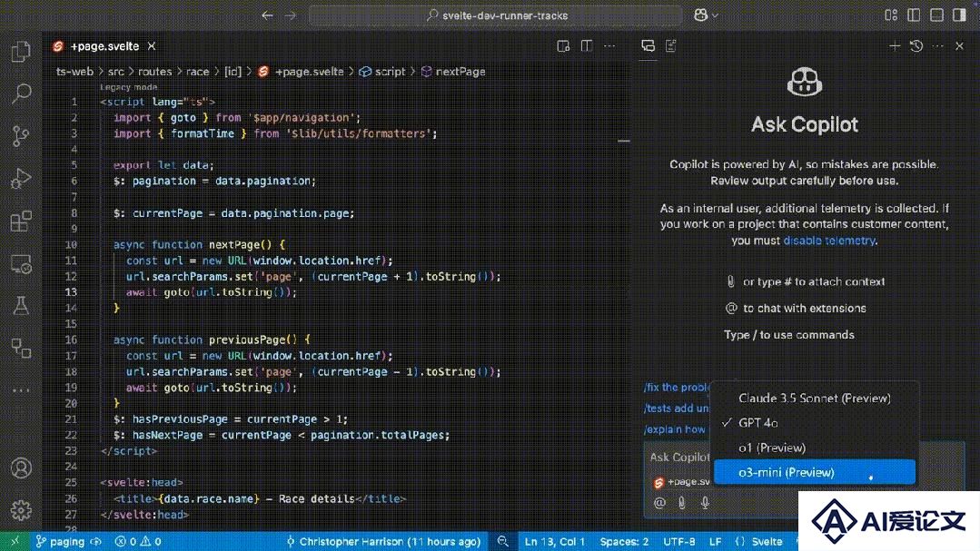
Task: Go forward with the navigation arrow
Action: tap(291, 15)
